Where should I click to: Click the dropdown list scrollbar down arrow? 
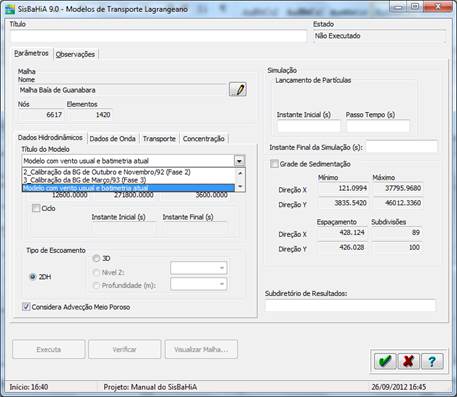[240, 187]
